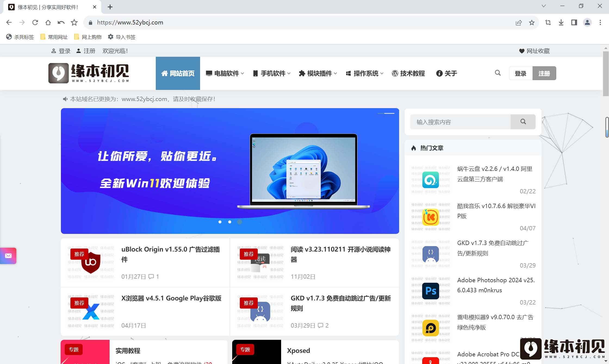Select the third carousel dot
Image resolution: width=609 pixels, height=364 pixels.
pos(240,222)
